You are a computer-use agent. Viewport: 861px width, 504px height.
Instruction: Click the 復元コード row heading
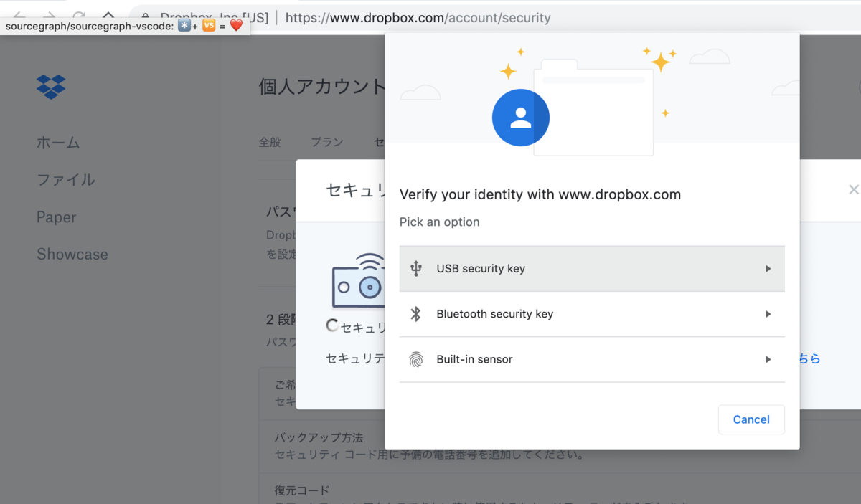pyautogui.click(x=302, y=490)
